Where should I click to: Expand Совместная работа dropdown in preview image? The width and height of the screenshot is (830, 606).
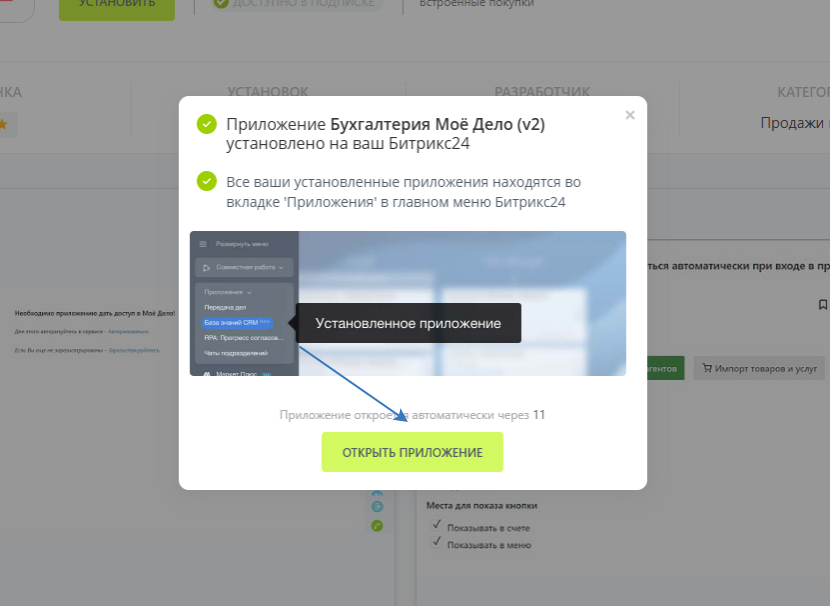pos(244,267)
